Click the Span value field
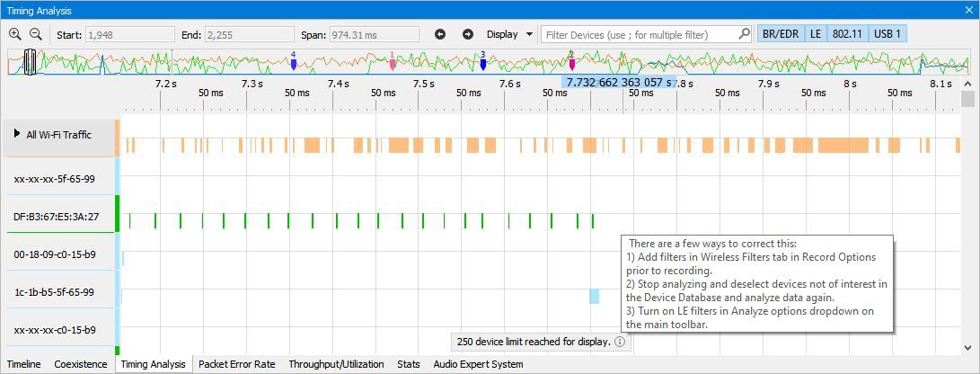The width and height of the screenshot is (980, 374). pyautogui.click(x=374, y=35)
